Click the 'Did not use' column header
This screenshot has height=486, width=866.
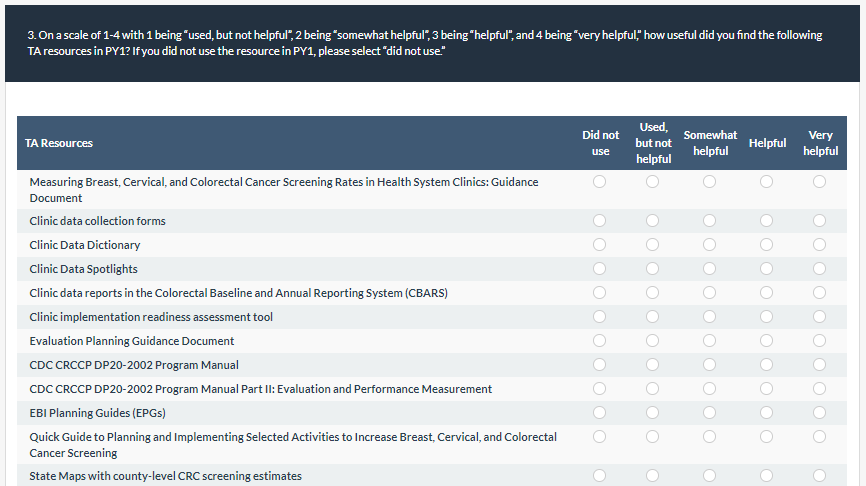point(600,143)
